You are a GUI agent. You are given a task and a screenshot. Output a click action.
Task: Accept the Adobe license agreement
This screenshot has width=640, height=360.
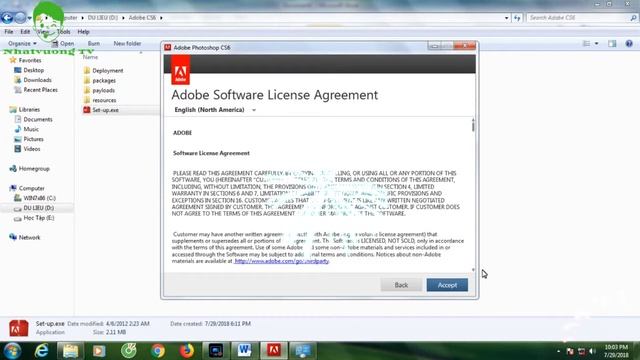point(447,285)
